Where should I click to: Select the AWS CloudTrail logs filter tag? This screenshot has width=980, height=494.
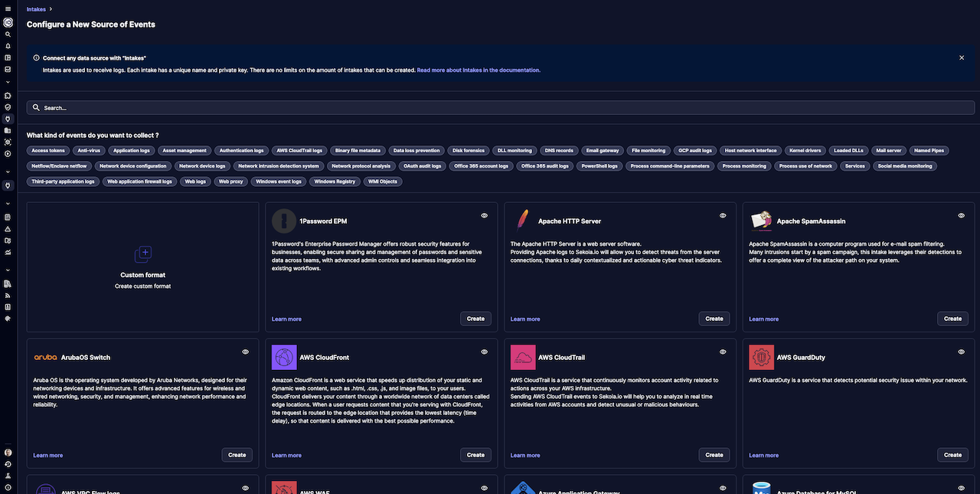tap(299, 151)
